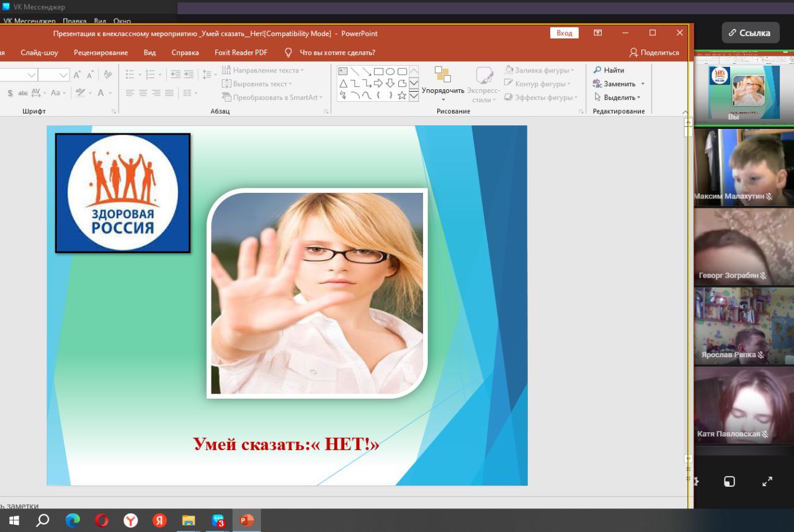Image resolution: width=794 pixels, height=532 pixels.
Task: Pick the straight line shape
Action: (355, 71)
